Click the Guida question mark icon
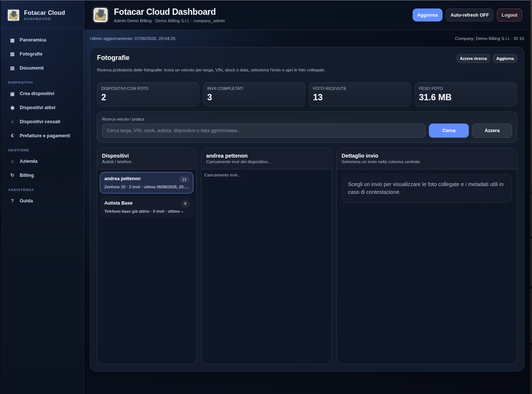The width and height of the screenshot is (532, 394). (x=12, y=201)
